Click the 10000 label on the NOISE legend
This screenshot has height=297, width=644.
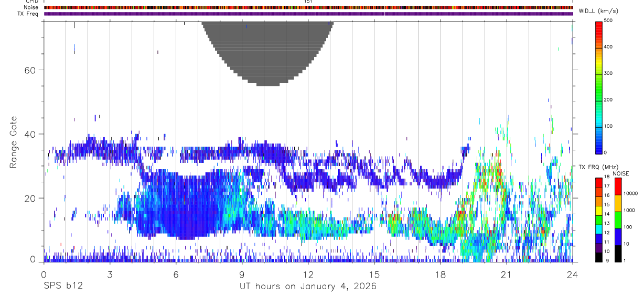pyautogui.click(x=631, y=194)
